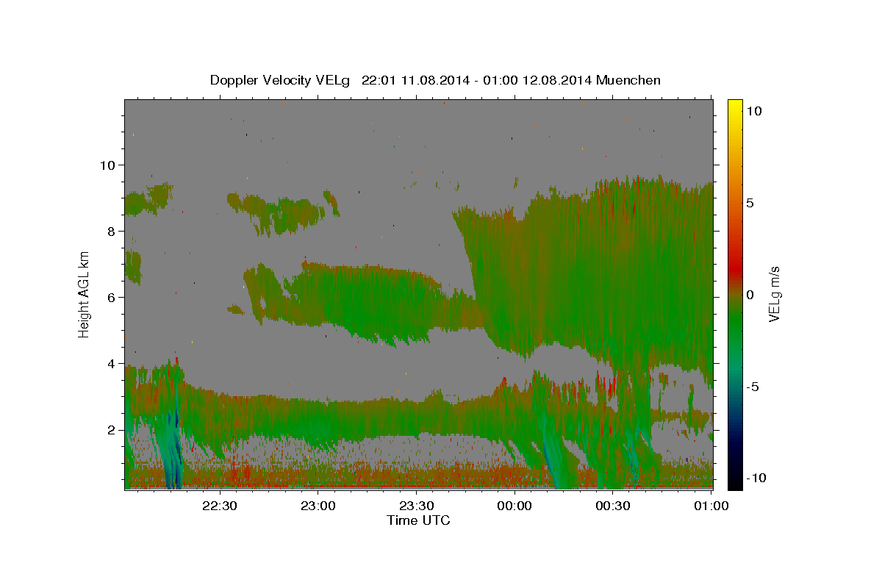
Task: Click the 'Muenchen' location in the title
Action: (x=628, y=80)
